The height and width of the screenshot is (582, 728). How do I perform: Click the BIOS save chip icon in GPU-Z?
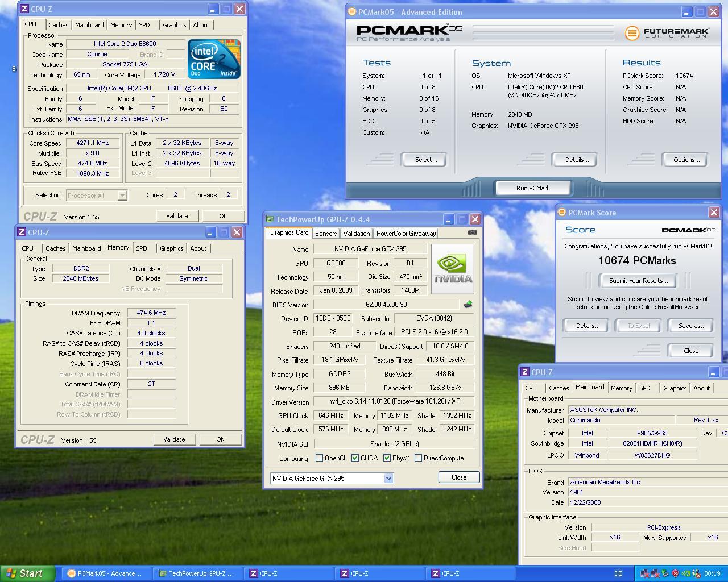pyautogui.click(x=468, y=305)
